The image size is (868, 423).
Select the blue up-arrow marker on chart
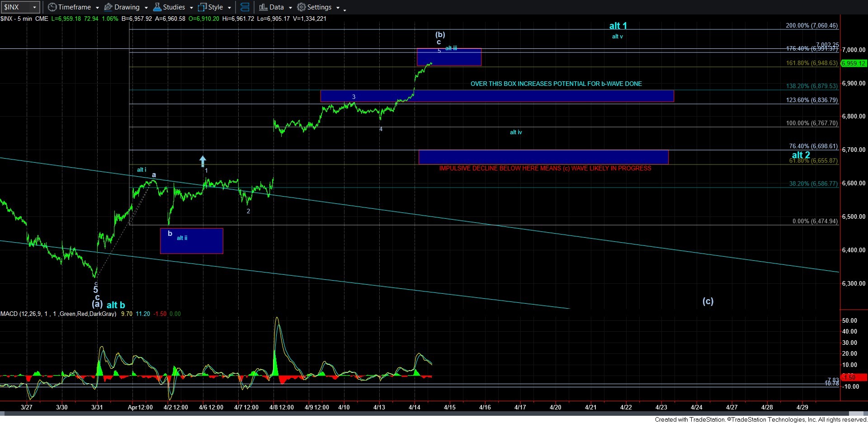[x=203, y=161]
